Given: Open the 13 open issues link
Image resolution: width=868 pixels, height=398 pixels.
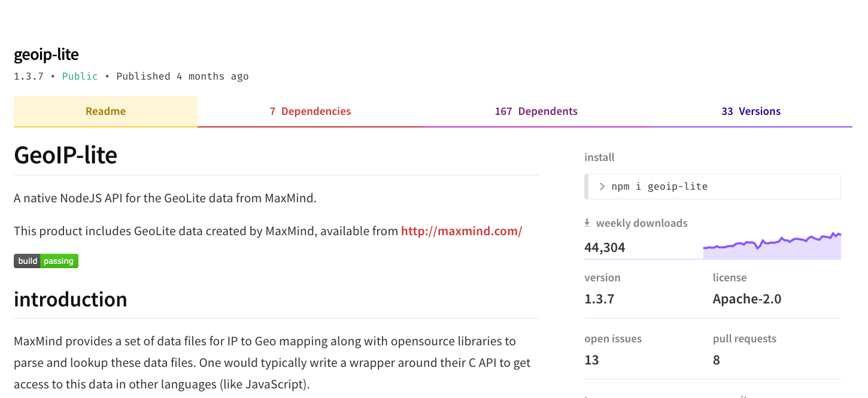Looking at the screenshot, I should tap(591, 360).
